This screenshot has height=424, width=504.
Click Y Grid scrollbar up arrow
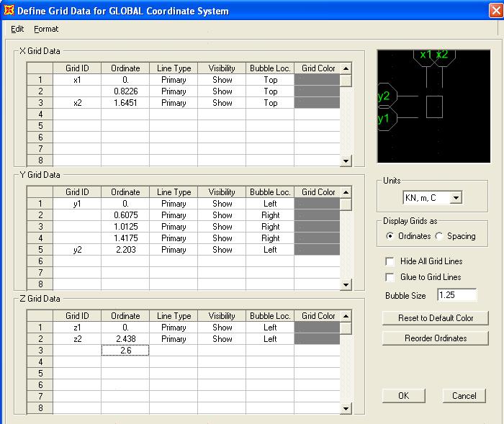click(346, 192)
